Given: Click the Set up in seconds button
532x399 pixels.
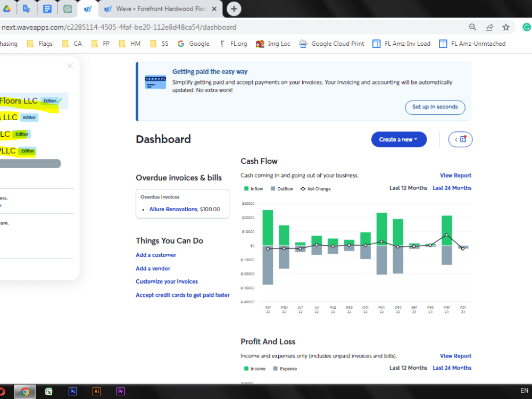Looking at the screenshot, I should coord(435,107).
